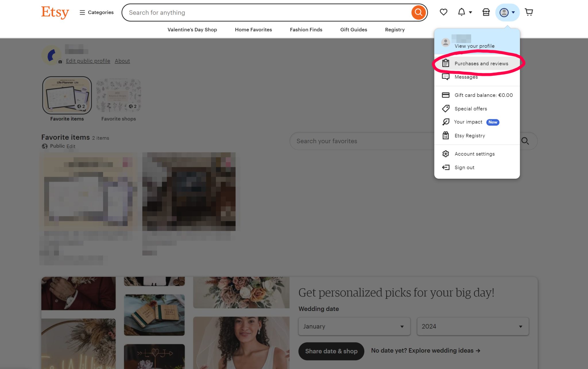Click the Share date & shop button
The height and width of the screenshot is (369, 588).
(331, 351)
